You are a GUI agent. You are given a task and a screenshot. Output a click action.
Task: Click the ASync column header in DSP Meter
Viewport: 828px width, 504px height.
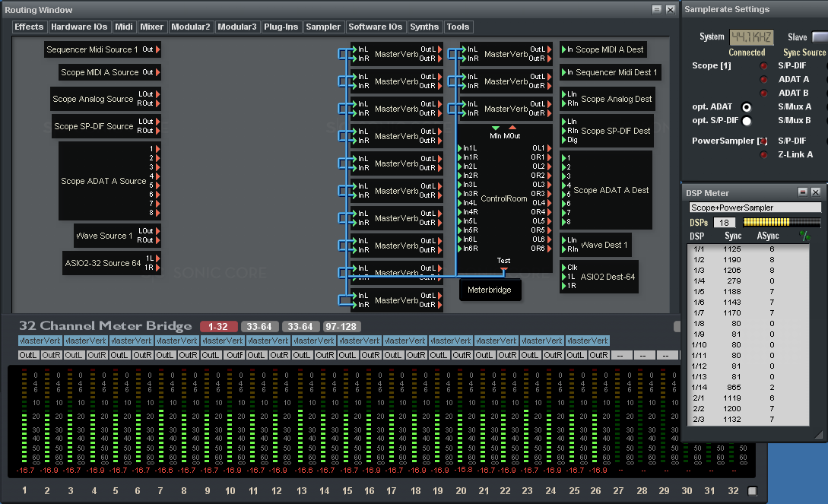tap(768, 236)
